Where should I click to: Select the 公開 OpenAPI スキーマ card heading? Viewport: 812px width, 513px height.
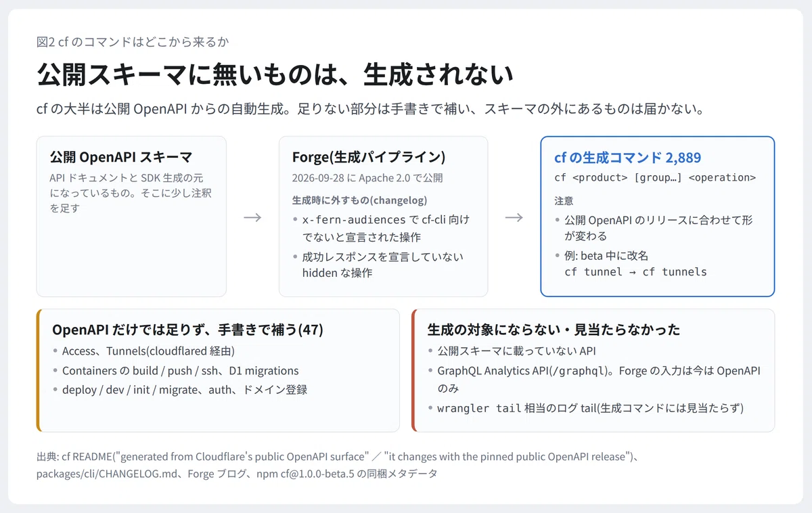[x=121, y=157]
